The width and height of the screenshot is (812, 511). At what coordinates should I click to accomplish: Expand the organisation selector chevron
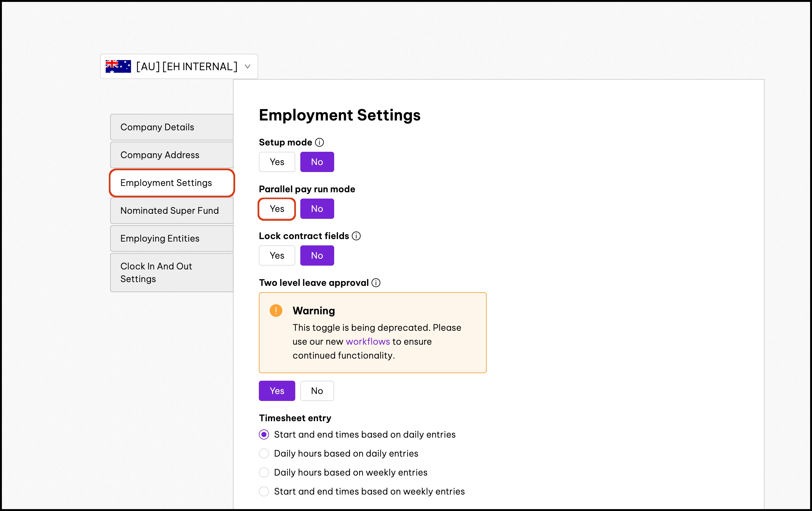pyautogui.click(x=247, y=67)
